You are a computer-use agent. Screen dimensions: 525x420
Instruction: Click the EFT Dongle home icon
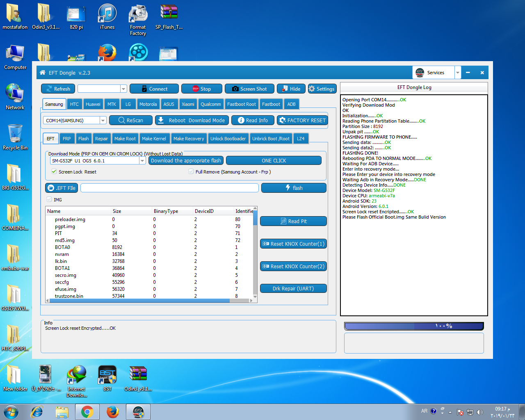click(42, 73)
